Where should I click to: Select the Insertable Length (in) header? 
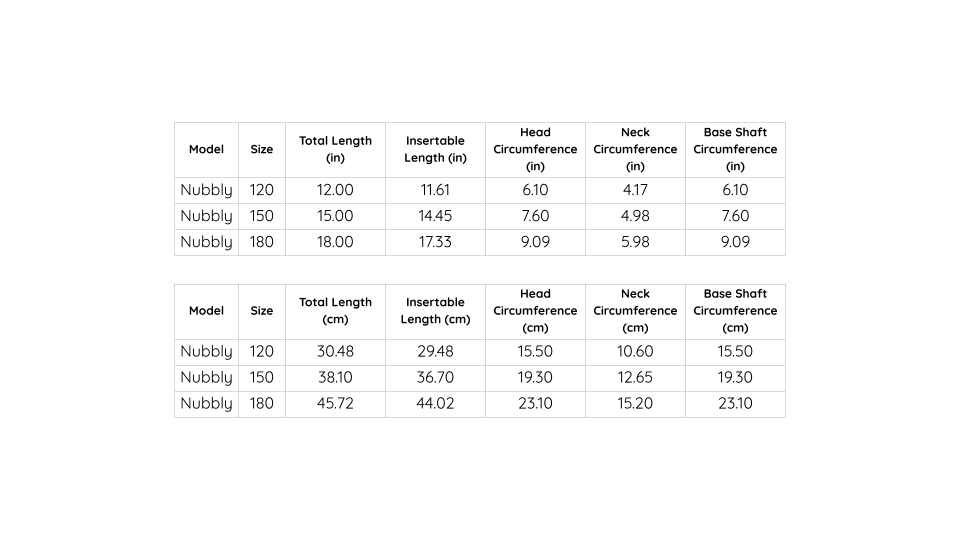[x=435, y=149]
